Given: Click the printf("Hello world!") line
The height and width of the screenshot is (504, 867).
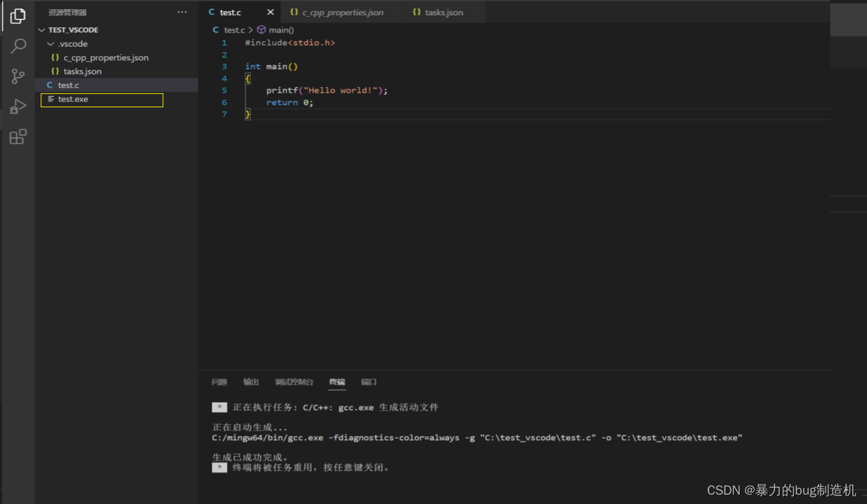Looking at the screenshot, I should point(327,91).
